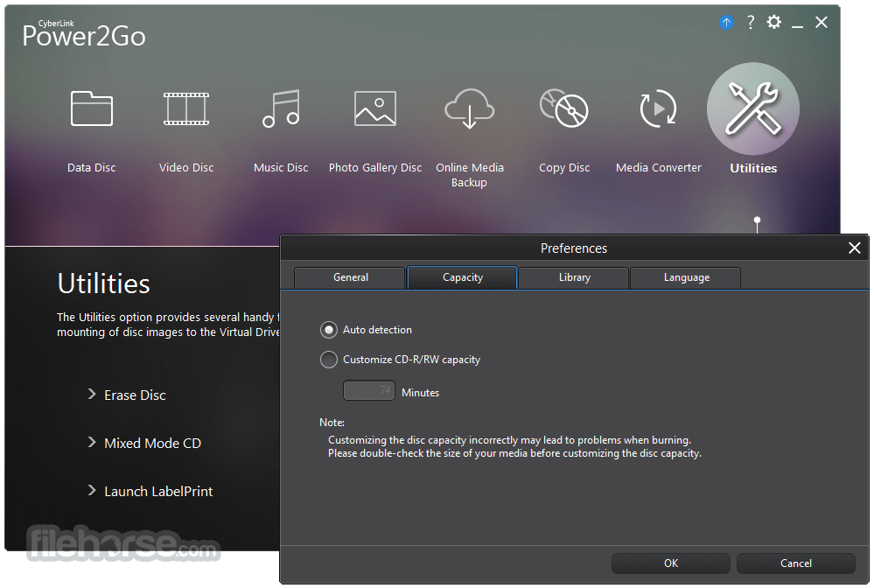Image resolution: width=874 pixels, height=588 pixels.
Task: Click the Online Media Backup label
Action: [x=469, y=175]
